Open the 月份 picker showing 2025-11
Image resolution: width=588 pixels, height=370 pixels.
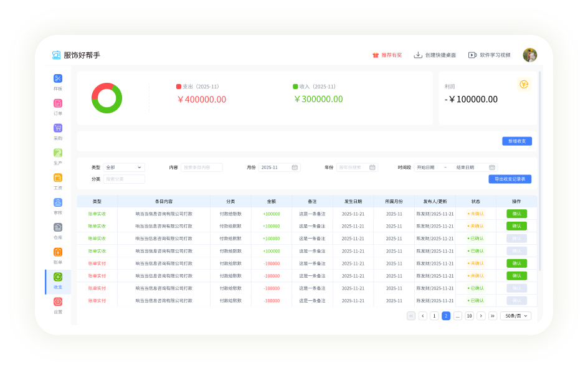point(279,168)
